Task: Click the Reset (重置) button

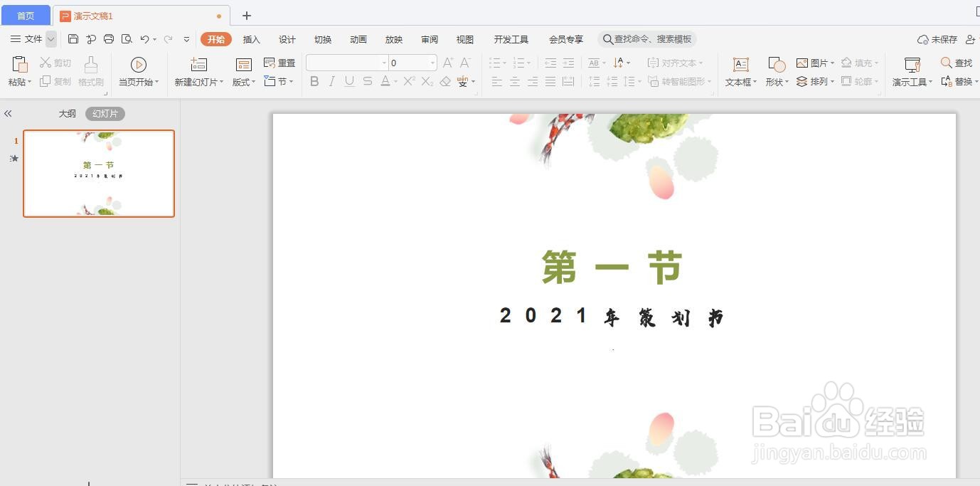Action: tap(279, 63)
